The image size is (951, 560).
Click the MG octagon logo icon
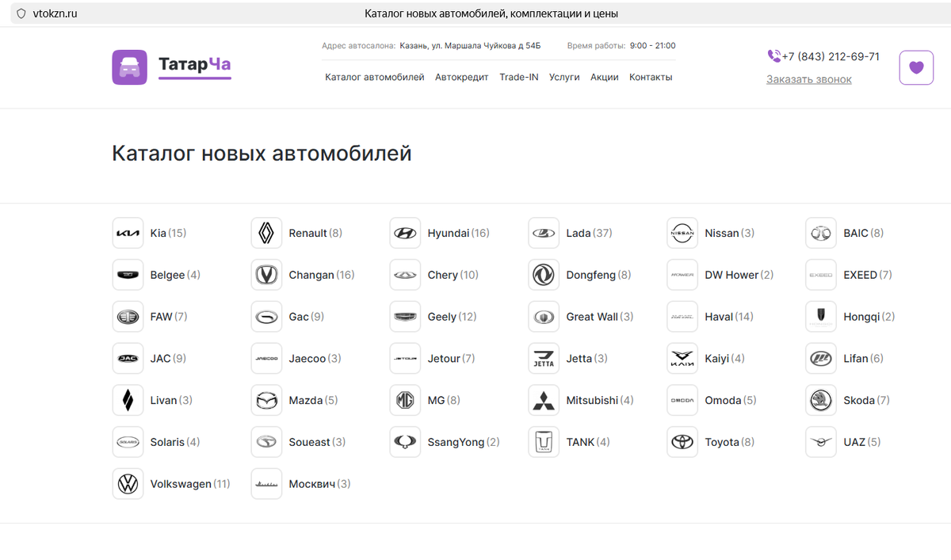405,401
